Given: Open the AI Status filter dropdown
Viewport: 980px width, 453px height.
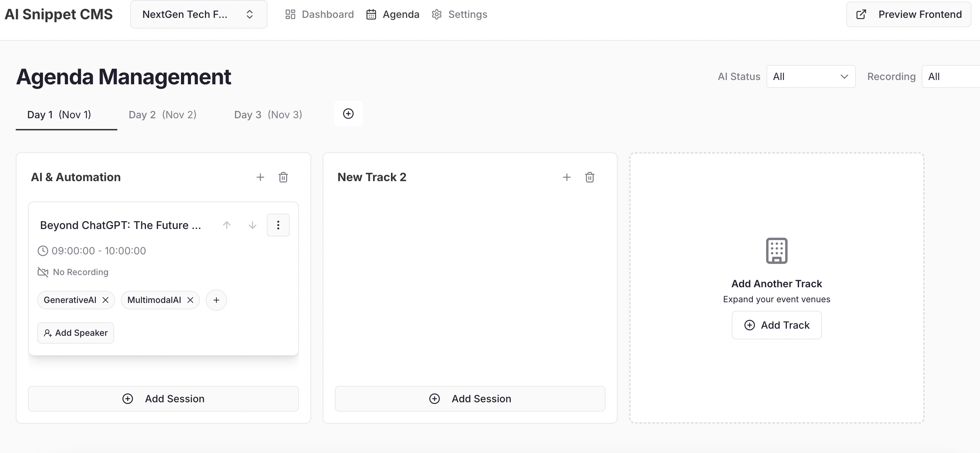Looking at the screenshot, I should [x=811, y=76].
